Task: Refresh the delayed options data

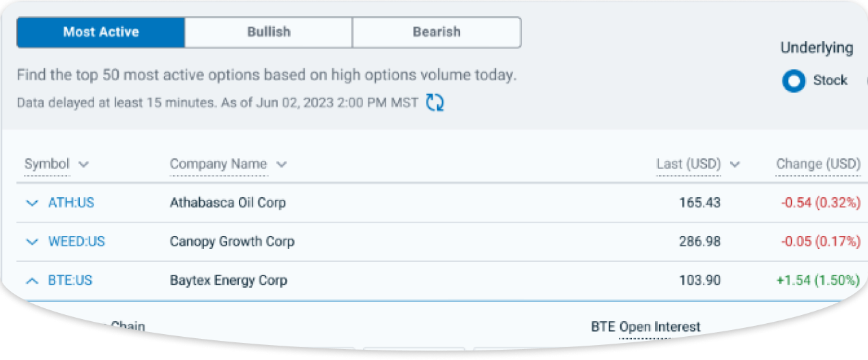Action: [x=435, y=103]
